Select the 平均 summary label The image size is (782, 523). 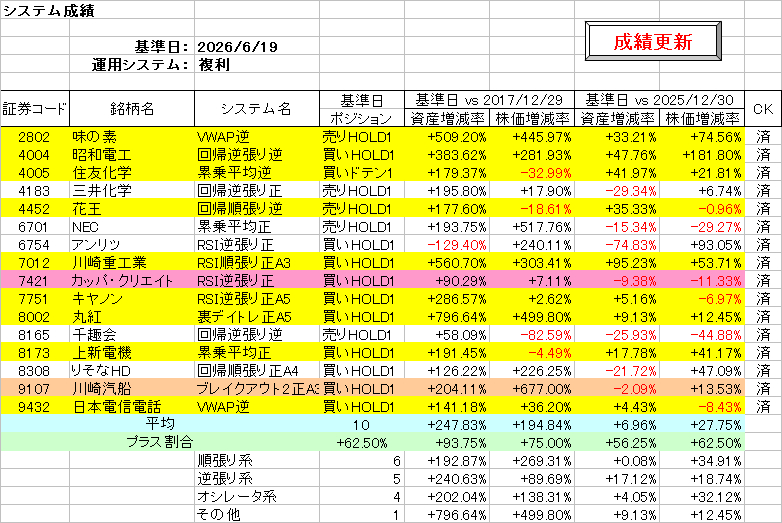click(160, 424)
